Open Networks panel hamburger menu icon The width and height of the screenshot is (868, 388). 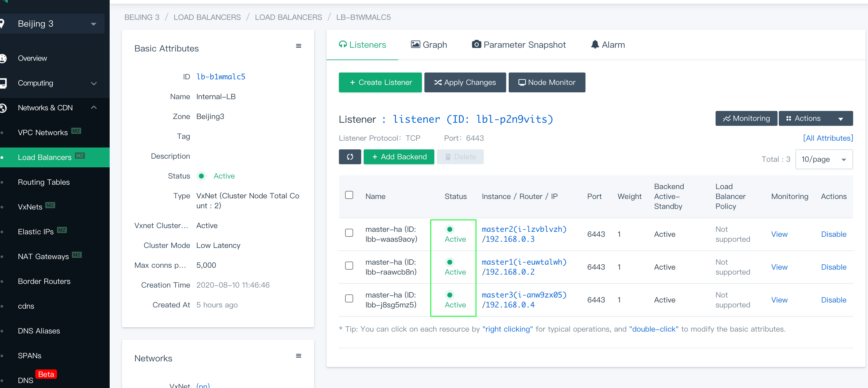[298, 356]
